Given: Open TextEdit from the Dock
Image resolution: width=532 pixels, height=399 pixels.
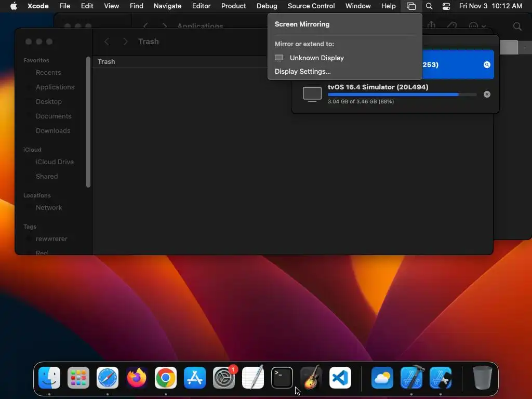Looking at the screenshot, I should tap(253, 378).
